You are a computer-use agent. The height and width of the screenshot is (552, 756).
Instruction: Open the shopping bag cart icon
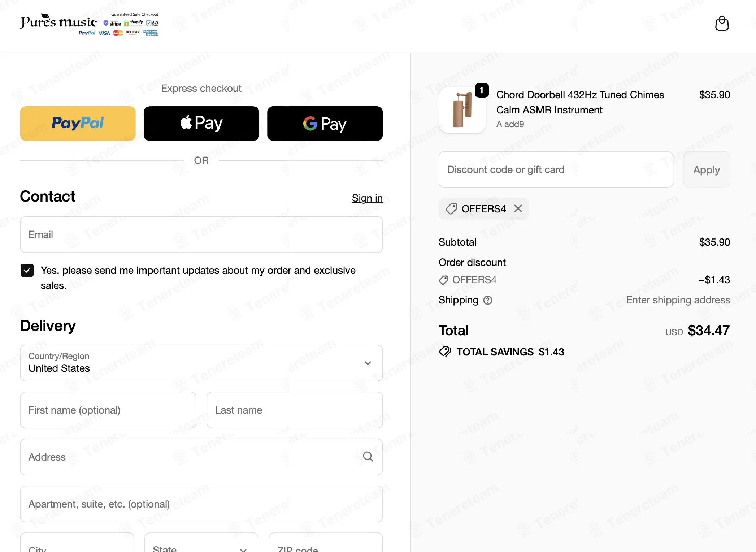[722, 23]
